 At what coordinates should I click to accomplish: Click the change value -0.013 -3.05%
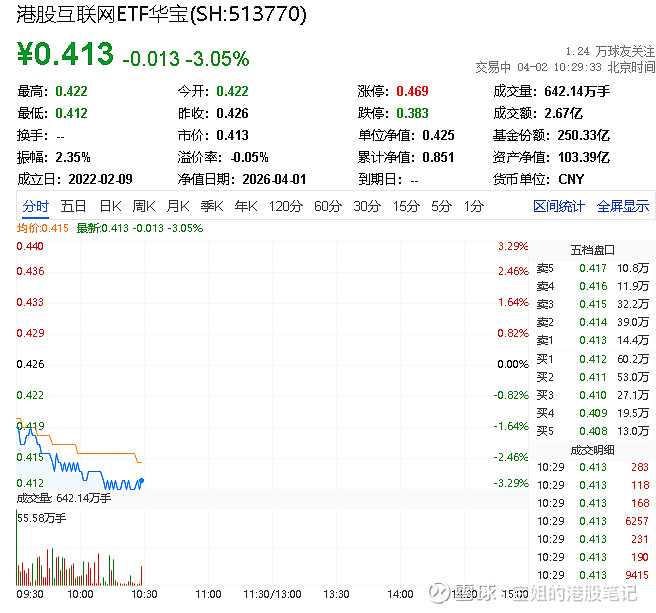tap(186, 59)
